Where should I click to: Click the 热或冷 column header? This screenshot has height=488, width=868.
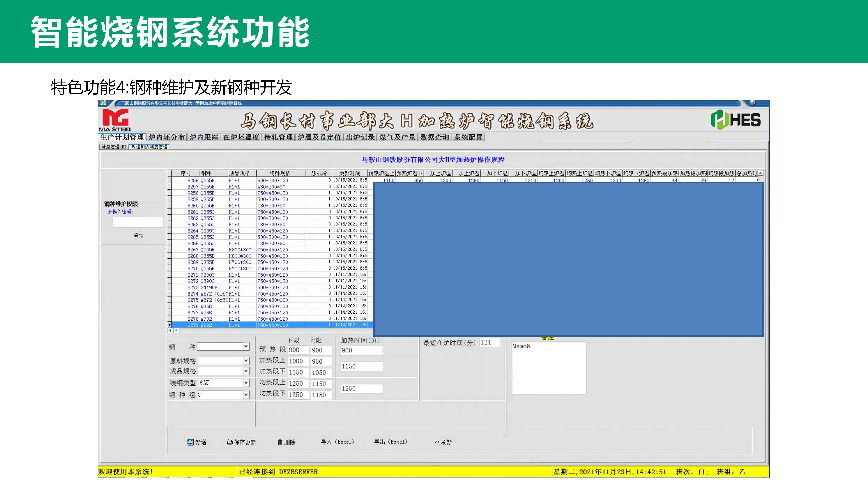pos(319,173)
